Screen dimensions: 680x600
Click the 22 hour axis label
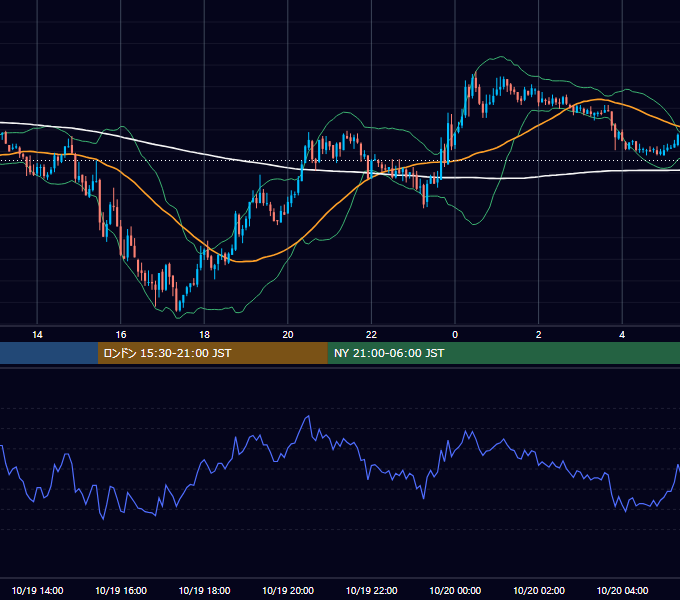tap(371, 335)
